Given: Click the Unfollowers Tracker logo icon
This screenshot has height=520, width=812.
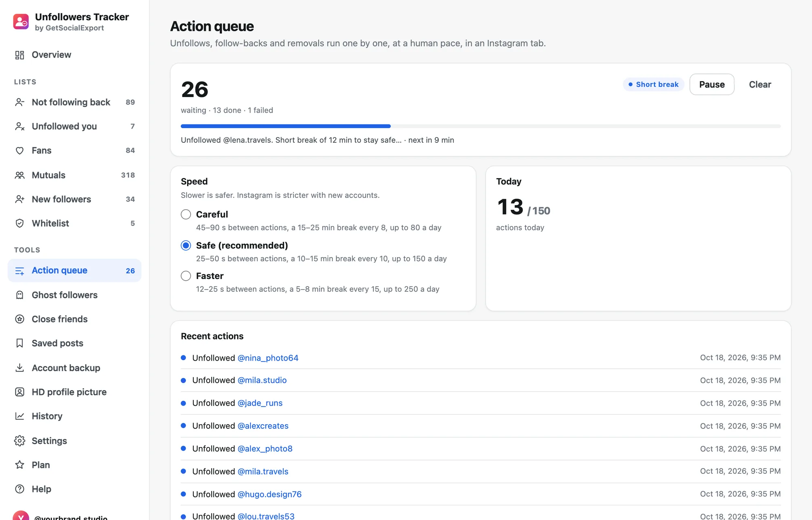Looking at the screenshot, I should pos(21,22).
